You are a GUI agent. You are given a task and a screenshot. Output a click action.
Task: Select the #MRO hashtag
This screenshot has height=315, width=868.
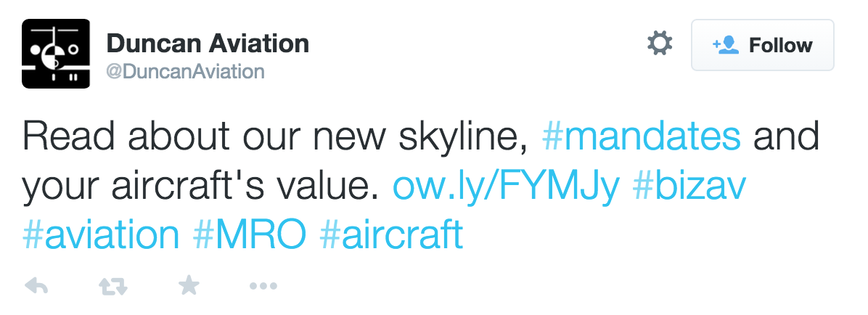pyautogui.click(x=249, y=235)
